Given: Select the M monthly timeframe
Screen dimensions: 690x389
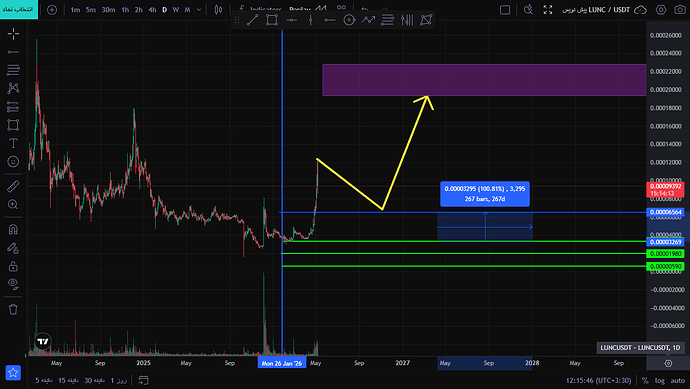Looking at the screenshot, I should 187,10.
